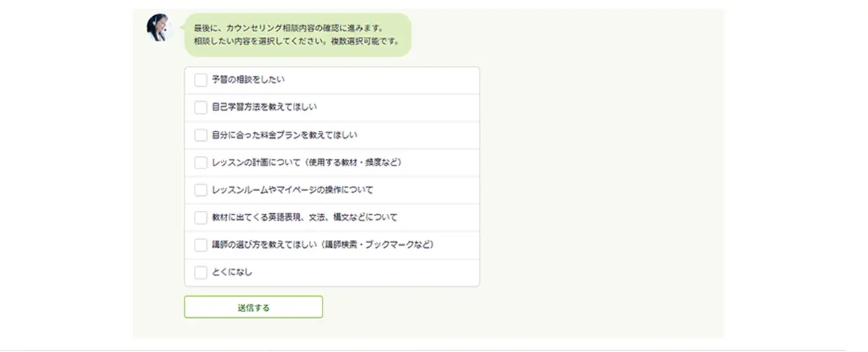Click the 自己学習方法を教えてほしい label text
The width and height of the screenshot is (868, 352).
(x=264, y=108)
